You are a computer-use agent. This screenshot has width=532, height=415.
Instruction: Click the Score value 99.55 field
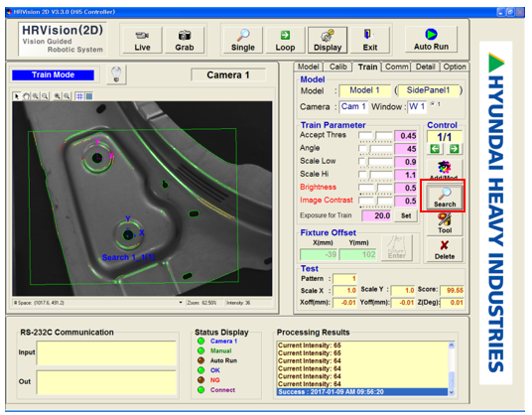coord(452,291)
